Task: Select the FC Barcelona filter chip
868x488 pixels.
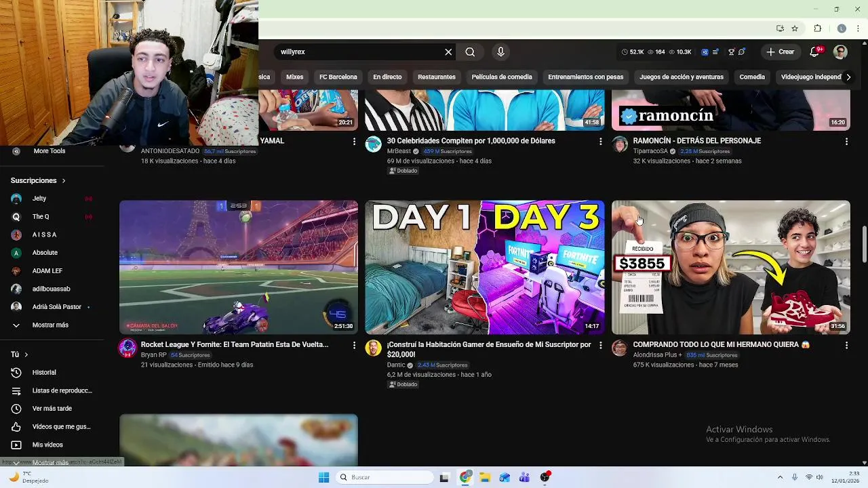Action: click(x=338, y=77)
